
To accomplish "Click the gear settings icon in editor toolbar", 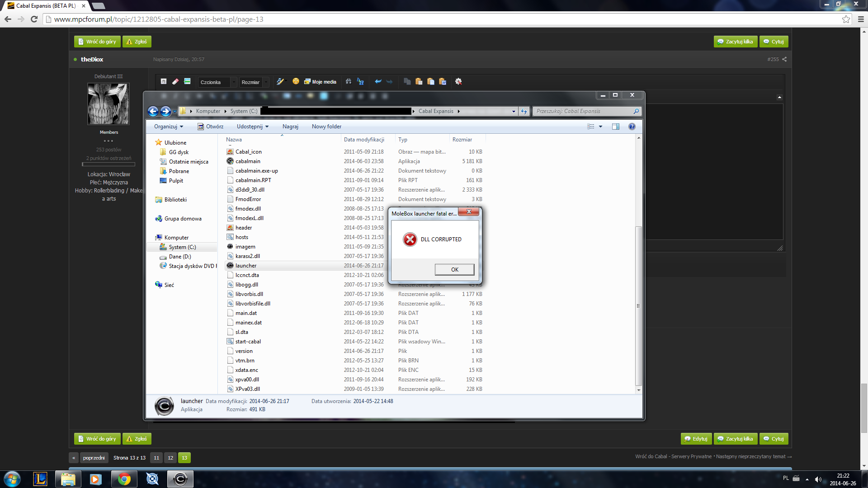I will tap(458, 82).
